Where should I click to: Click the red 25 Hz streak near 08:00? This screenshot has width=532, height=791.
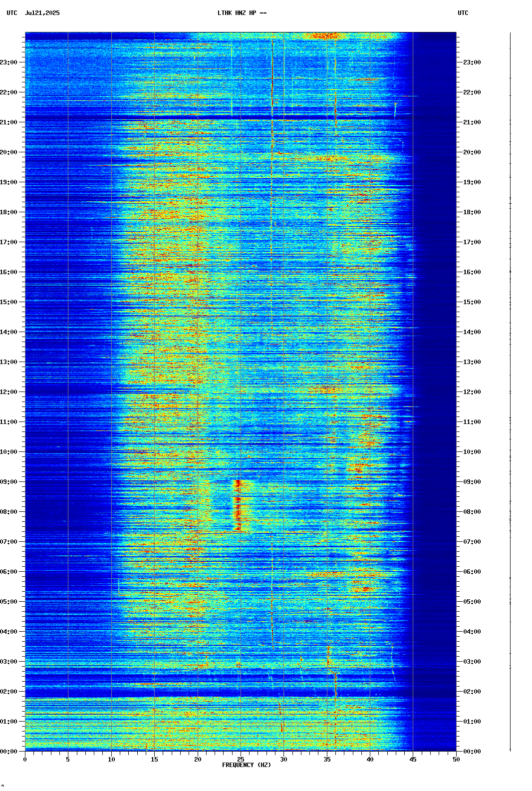click(x=238, y=505)
